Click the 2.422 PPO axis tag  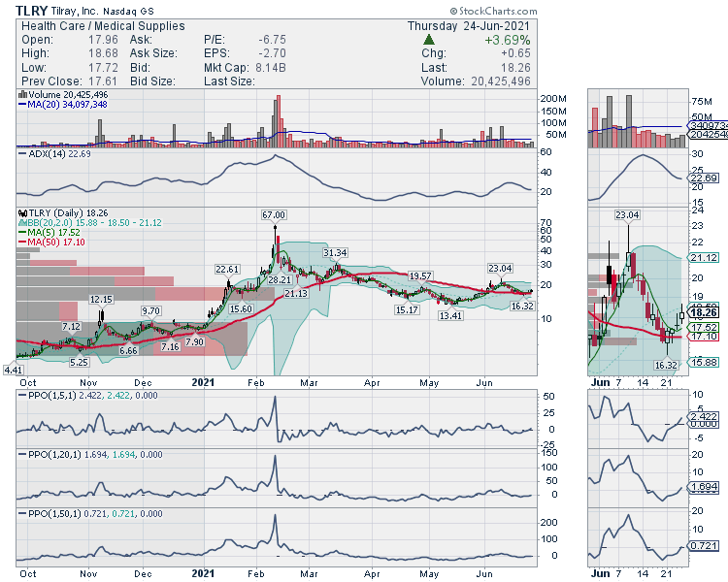704,417
